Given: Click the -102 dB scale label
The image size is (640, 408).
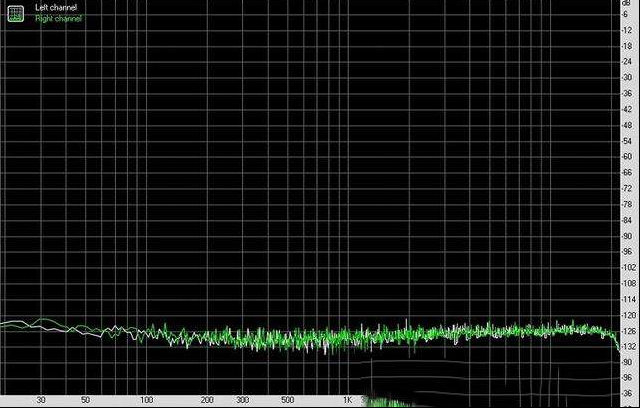Looking at the screenshot, I should coord(629,268).
